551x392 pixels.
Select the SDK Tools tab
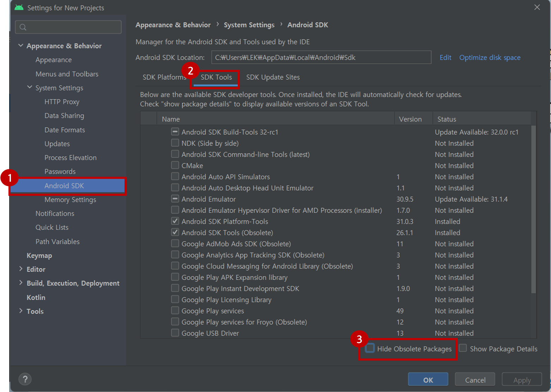tap(216, 77)
